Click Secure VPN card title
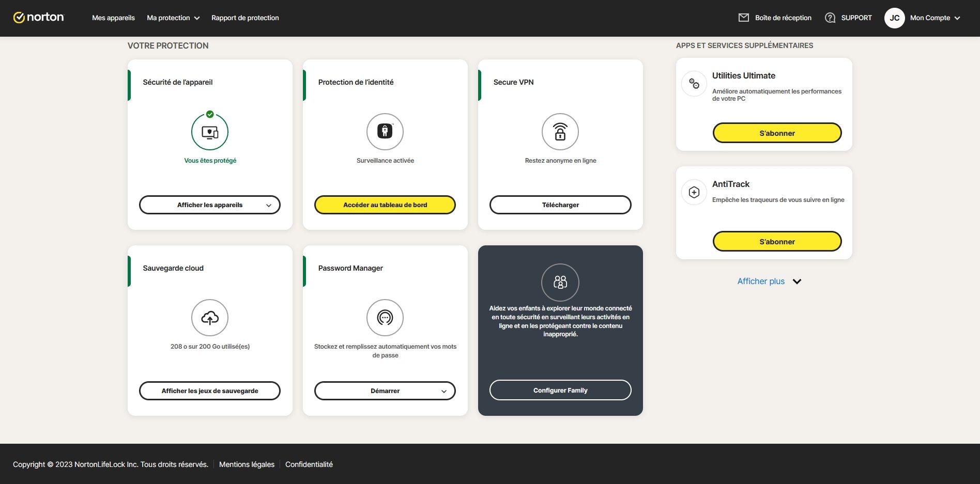 [513, 82]
